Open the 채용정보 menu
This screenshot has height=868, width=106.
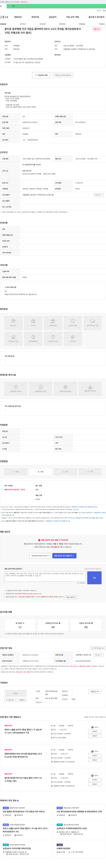(18, 17)
